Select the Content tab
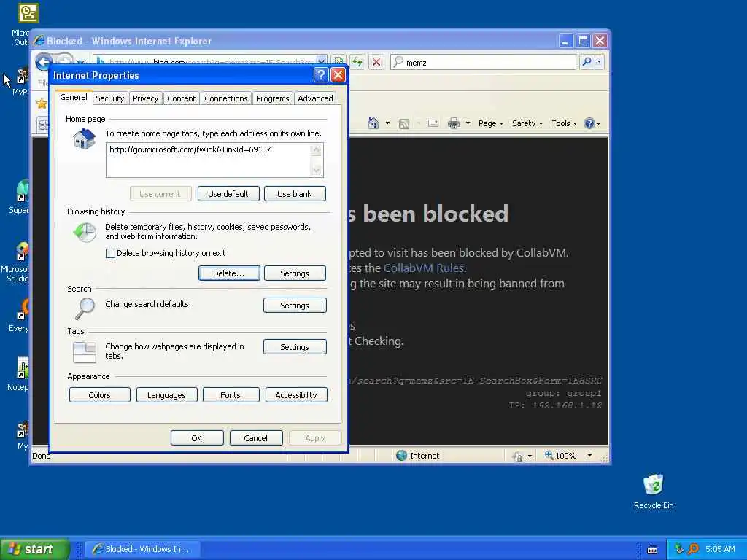The width and height of the screenshot is (747, 560). click(x=181, y=98)
